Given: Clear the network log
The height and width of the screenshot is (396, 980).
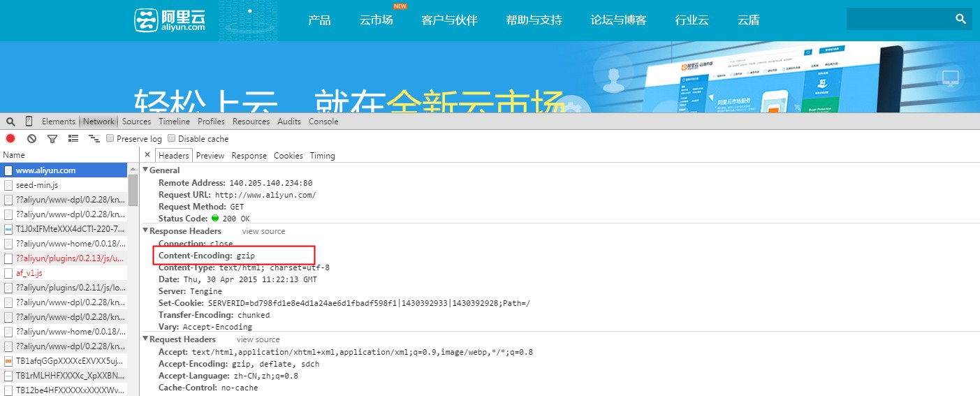Looking at the screenshot, I should point(31,139).
